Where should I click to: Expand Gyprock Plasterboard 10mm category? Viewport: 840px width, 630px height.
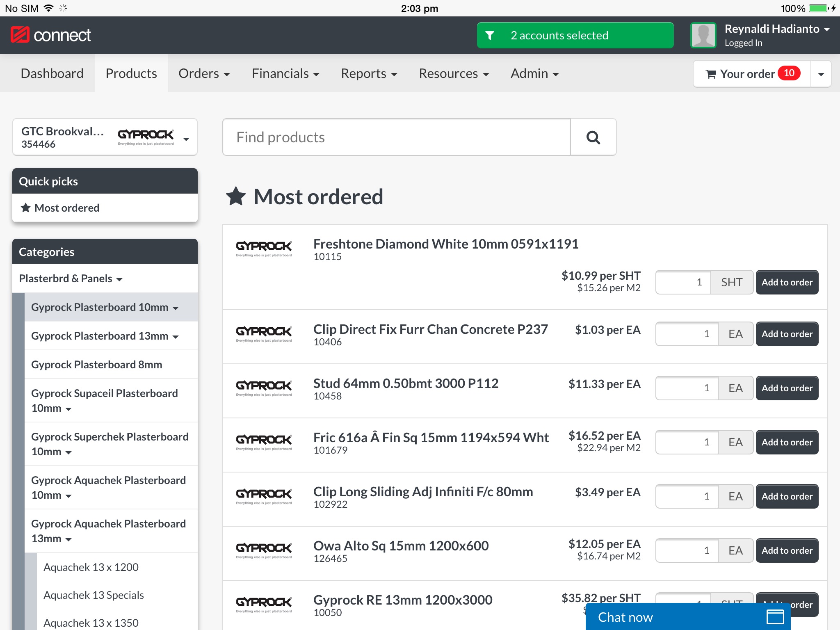(111, 307)
